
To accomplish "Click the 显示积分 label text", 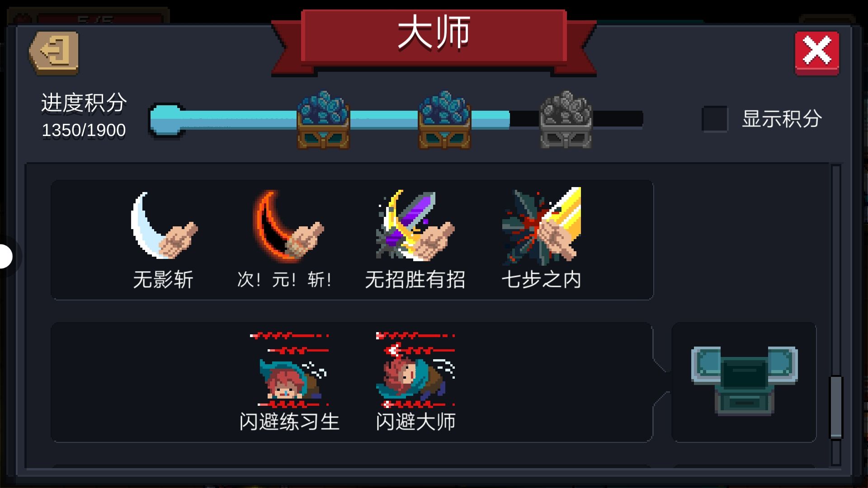I will (x=782, y=119).
